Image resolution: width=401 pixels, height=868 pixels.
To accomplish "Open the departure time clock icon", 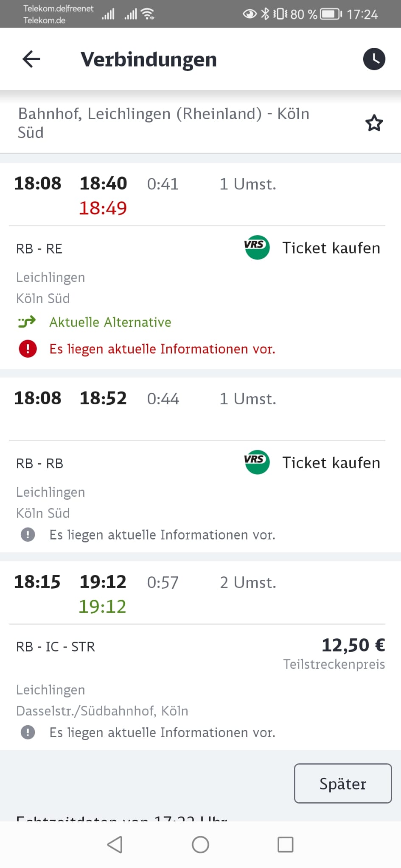I will 374,59.
